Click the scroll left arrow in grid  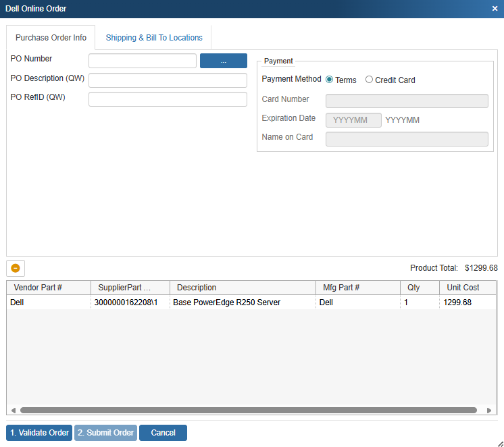(12, 410)
